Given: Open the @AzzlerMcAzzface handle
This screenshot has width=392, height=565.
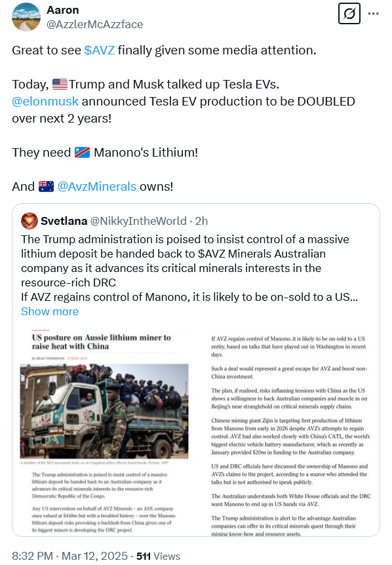Looking at the screenshot, I should 95,24.
